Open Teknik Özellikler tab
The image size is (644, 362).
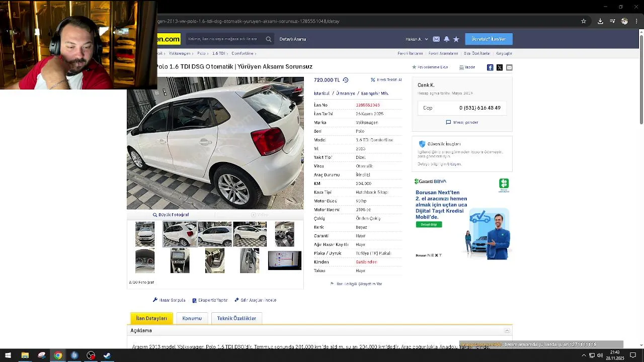point(236,318)
